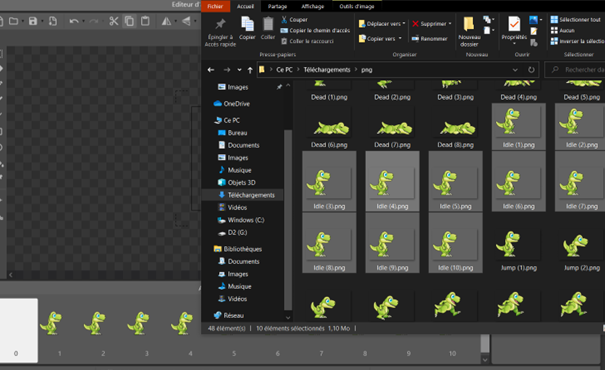The height and width of the screenshot is (370, 605).
Task: Click the Rechercher search field
Action: pyautogui.click(x=575, y=70)
